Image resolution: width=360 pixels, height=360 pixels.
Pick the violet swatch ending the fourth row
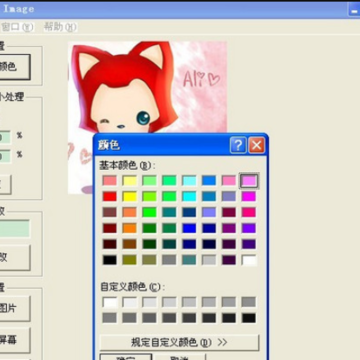click(249, 228)
